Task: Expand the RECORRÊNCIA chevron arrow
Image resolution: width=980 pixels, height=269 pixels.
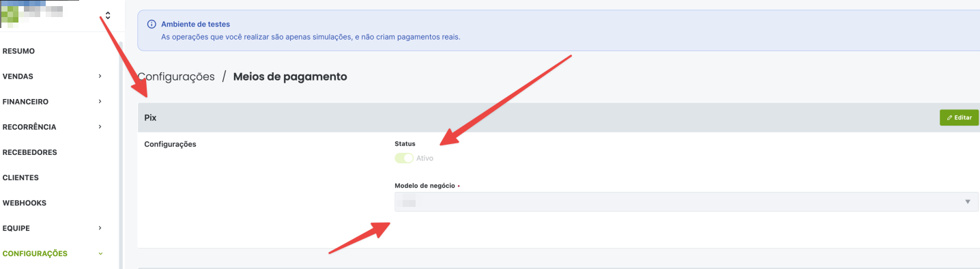Action: 100,127
